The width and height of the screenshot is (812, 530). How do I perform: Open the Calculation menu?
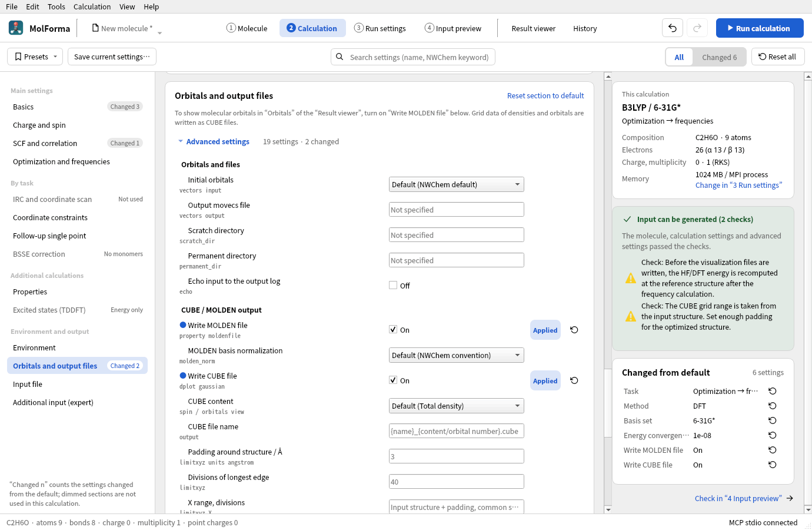[x=92, y=6]
